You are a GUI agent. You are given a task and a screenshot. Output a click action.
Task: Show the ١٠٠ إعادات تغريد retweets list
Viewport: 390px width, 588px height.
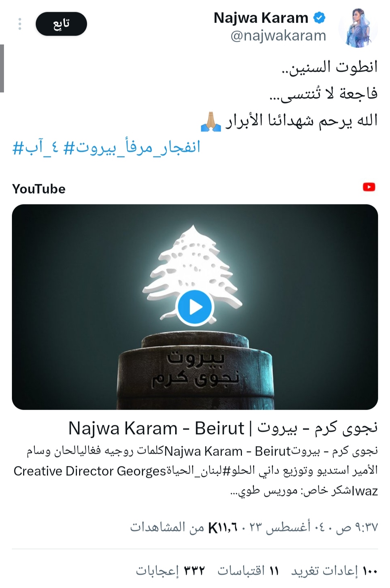(334, 571)
